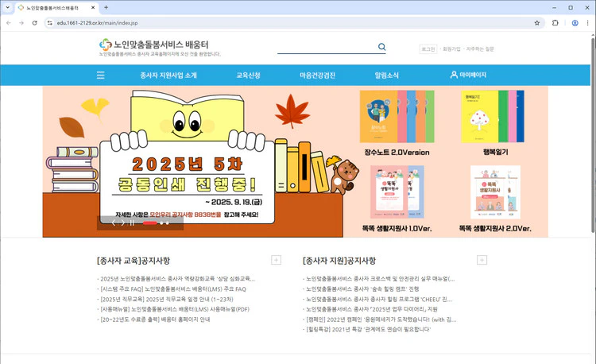Open a new browser tab
The image size is (596, 364).
(x=106, y=7)
